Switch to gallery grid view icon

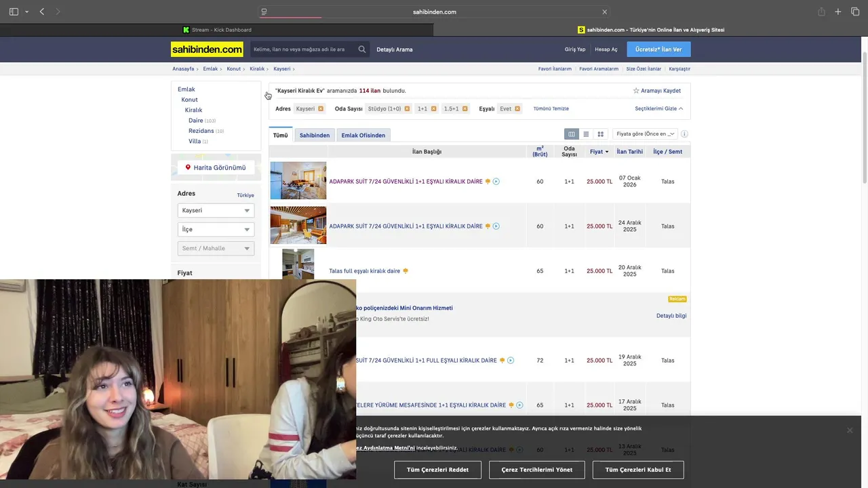(600, 134)
